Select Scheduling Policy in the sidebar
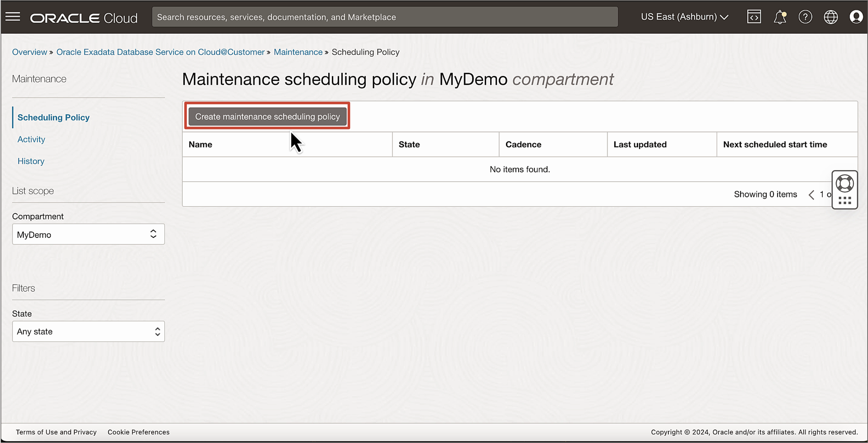868x443 pixels. point(53,117)
